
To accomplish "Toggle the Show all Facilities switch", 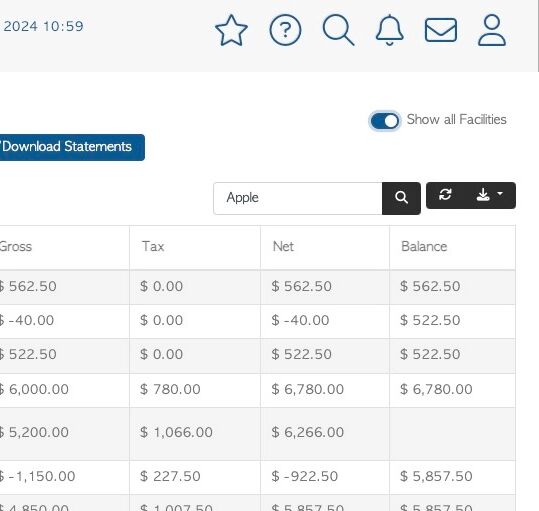I will (385, 121).
